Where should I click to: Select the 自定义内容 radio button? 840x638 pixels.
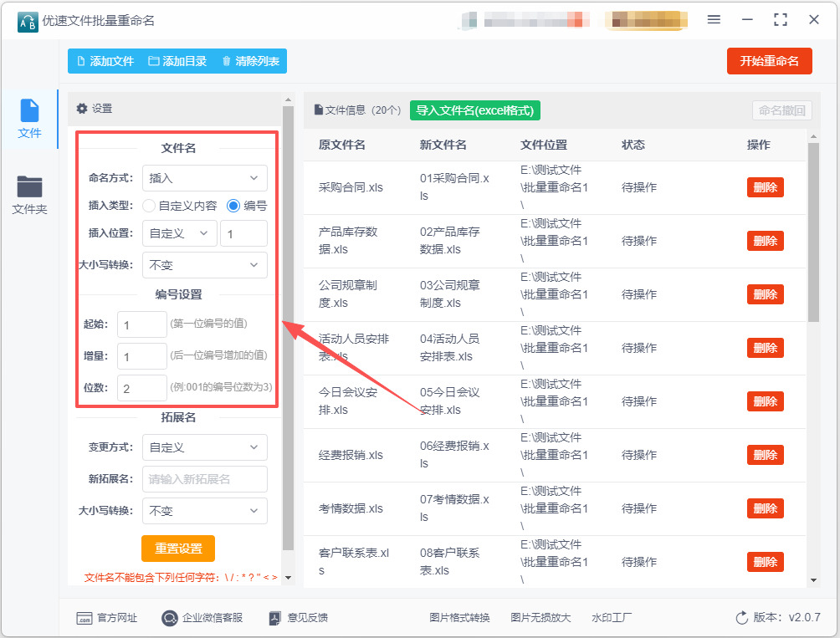click(149, 206)
